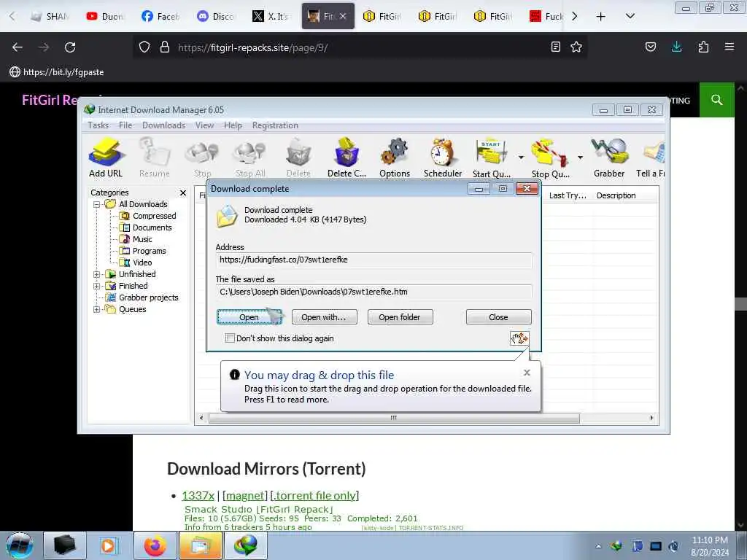
Task: Open the Tasks menu
Action: 98,125
